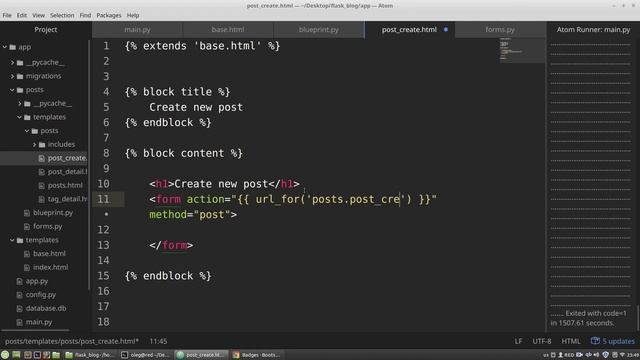Open the Edit menu

pyautogui.click(x=22, y=15)
